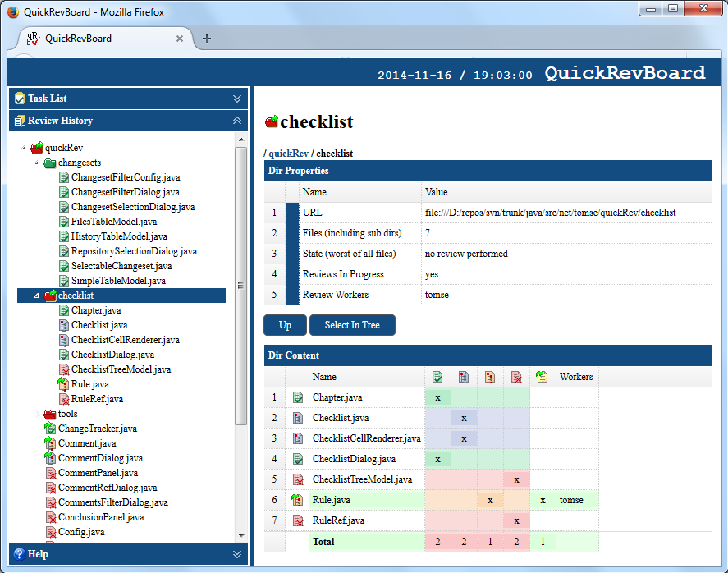Click the red basket icon beside checklist heading
The width and height of the screenshot is (728, 573).
(272, 122)
